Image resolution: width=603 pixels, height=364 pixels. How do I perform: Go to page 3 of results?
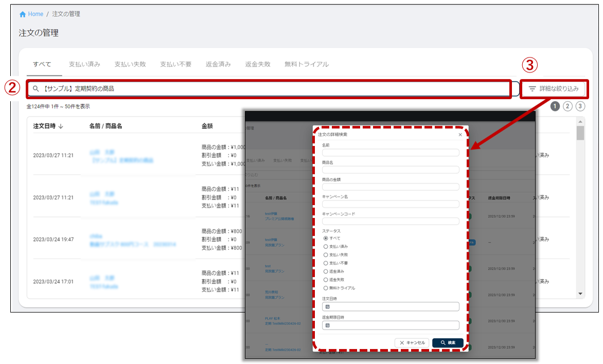(x=580, y=106)
